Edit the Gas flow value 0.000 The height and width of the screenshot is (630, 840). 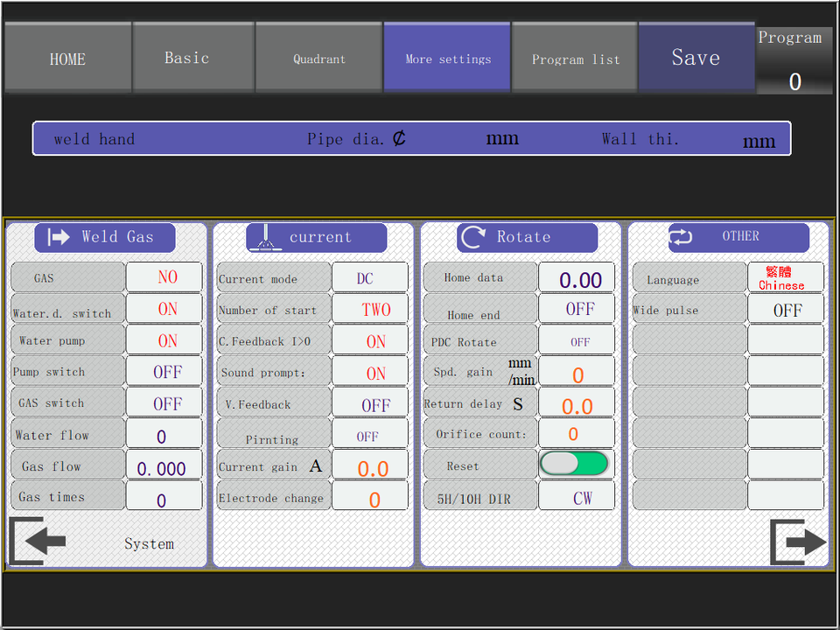164,466
